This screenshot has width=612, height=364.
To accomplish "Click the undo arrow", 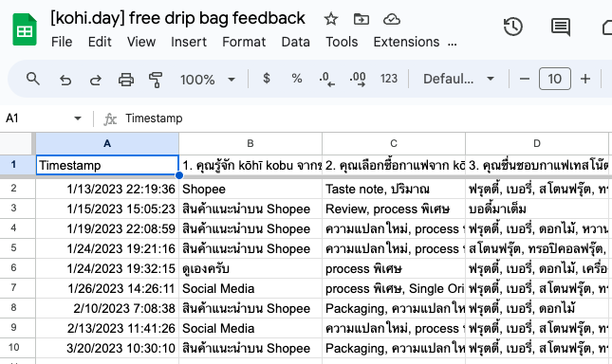I will coord(65,80).
